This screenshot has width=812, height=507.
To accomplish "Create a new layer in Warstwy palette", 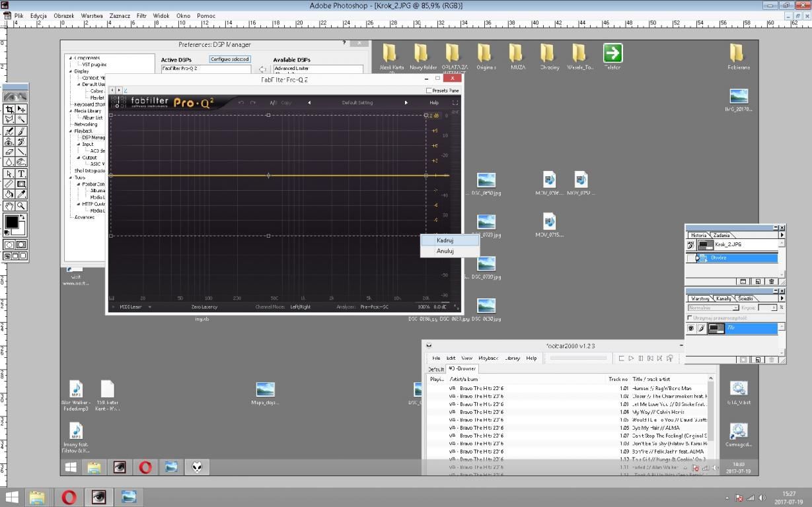I will (x=758, y=360).
